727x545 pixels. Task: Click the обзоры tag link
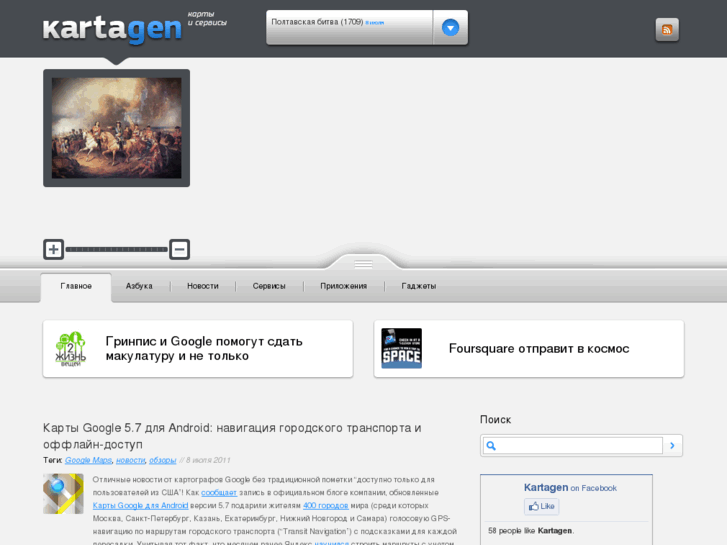pyautogui.click(x=163, y=460)
